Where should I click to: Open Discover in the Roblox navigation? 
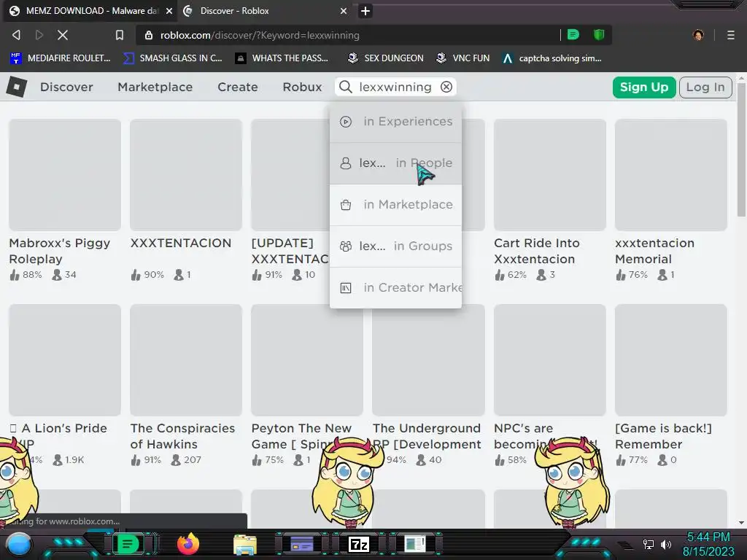(x=66, y=87)
